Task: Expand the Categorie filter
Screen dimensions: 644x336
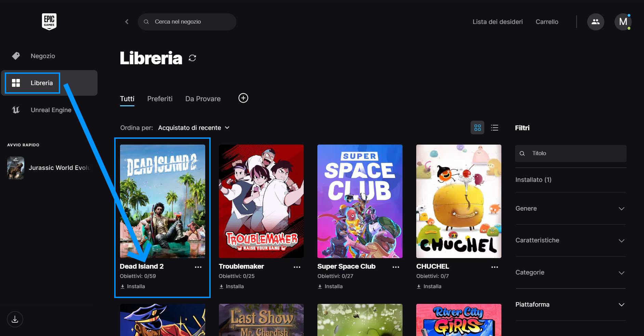Action: (x=570, y=272)
